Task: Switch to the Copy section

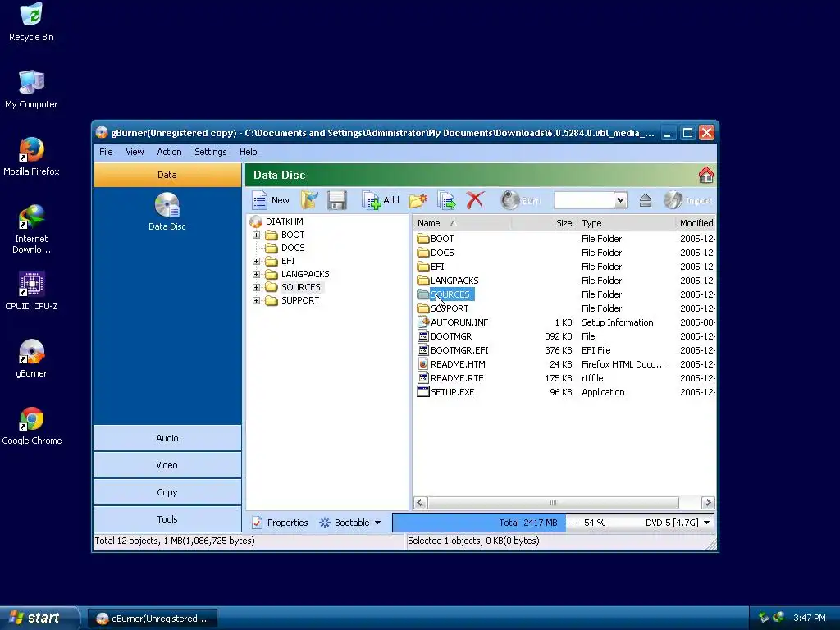Action: tap(167, 492)
